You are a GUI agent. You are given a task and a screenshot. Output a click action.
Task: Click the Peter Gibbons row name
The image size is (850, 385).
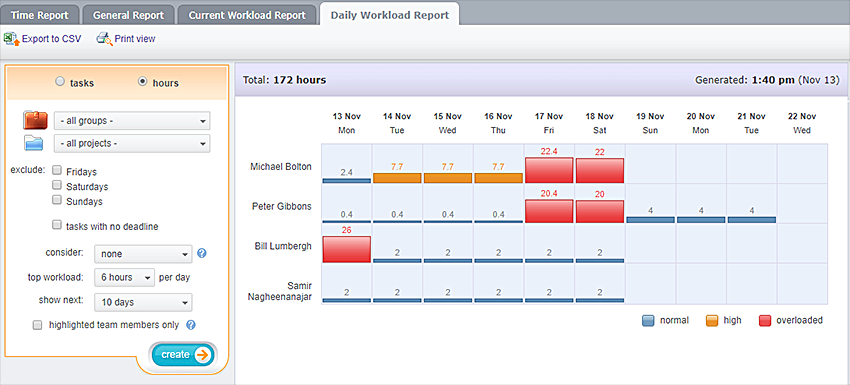coord(282,206)
